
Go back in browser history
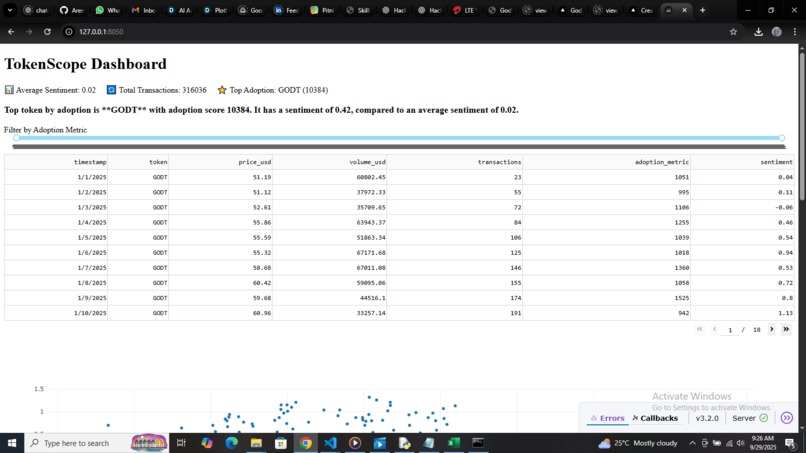click(x=11, y=32)
